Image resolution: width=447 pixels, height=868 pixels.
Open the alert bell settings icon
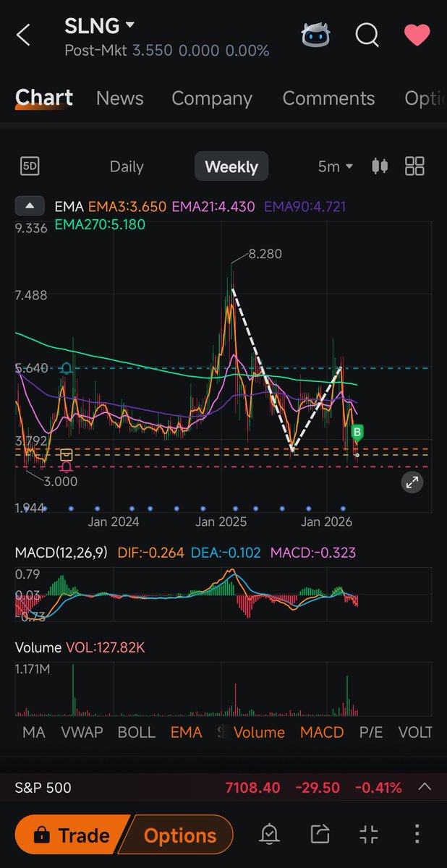(269, 835)
